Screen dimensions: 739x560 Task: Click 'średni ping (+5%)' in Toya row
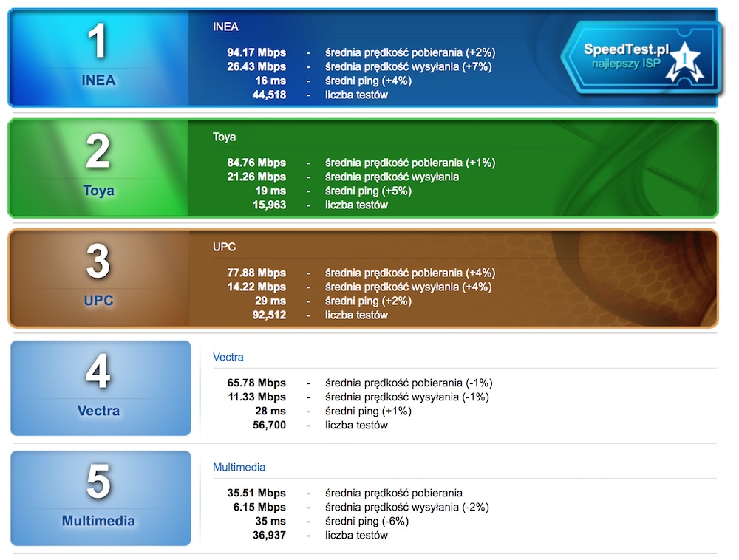(368, 191)
